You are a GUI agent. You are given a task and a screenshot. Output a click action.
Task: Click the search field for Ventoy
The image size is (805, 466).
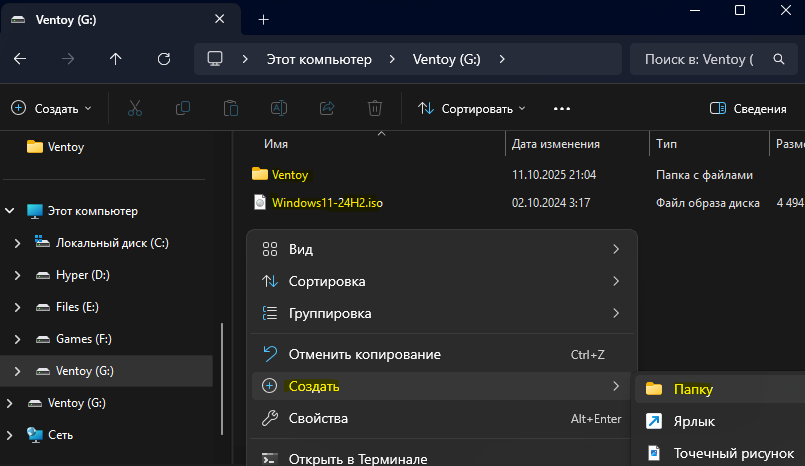(700, 59)
